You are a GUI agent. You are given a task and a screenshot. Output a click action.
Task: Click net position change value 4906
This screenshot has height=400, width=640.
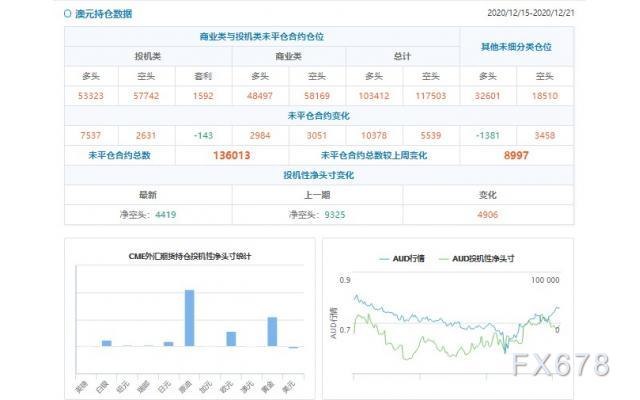tap(488, 215)
